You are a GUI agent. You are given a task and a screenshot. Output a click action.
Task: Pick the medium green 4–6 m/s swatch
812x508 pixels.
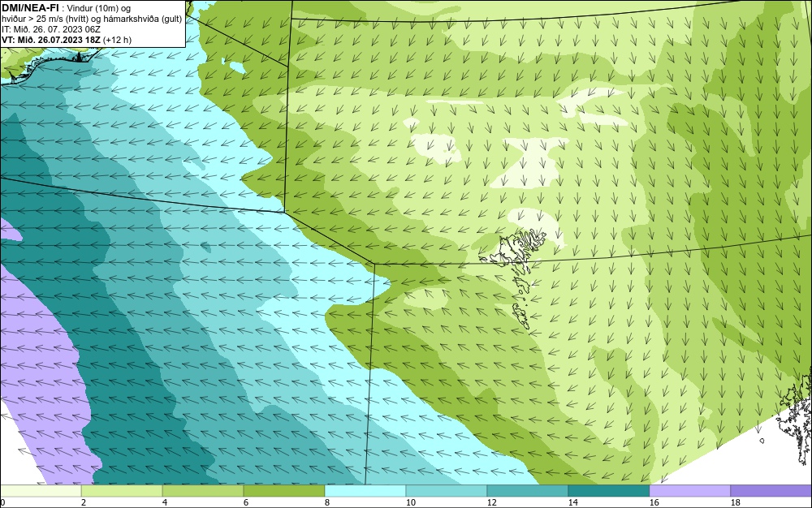203,490
